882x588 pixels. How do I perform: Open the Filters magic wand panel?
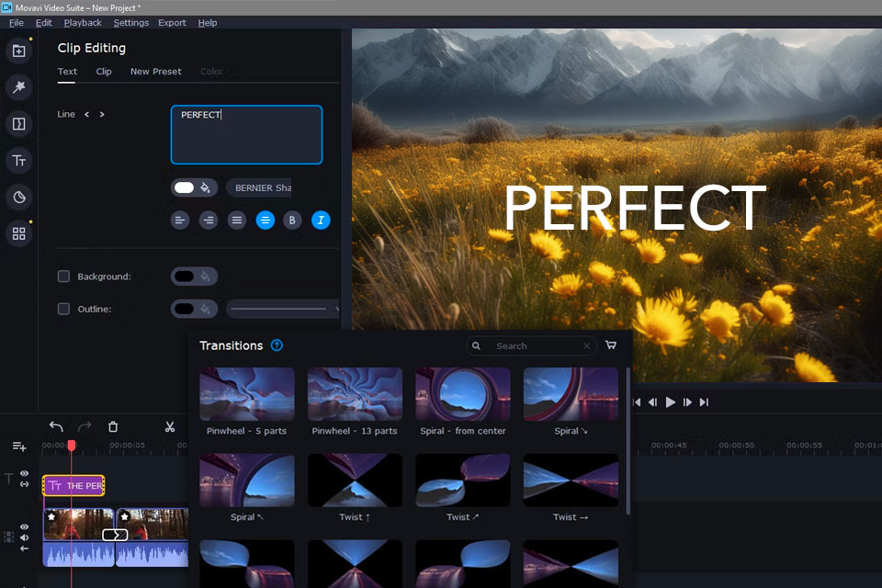click(x=18, y=87)
